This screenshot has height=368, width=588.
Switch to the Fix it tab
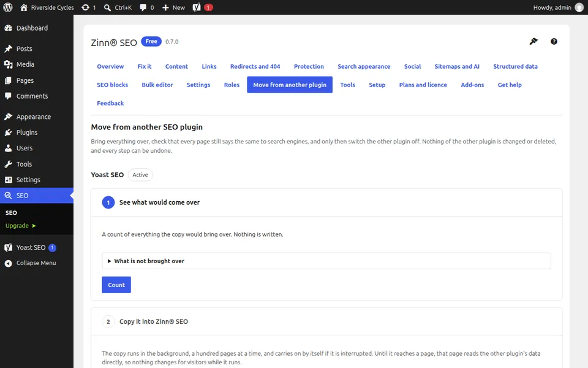click(145, 66)
